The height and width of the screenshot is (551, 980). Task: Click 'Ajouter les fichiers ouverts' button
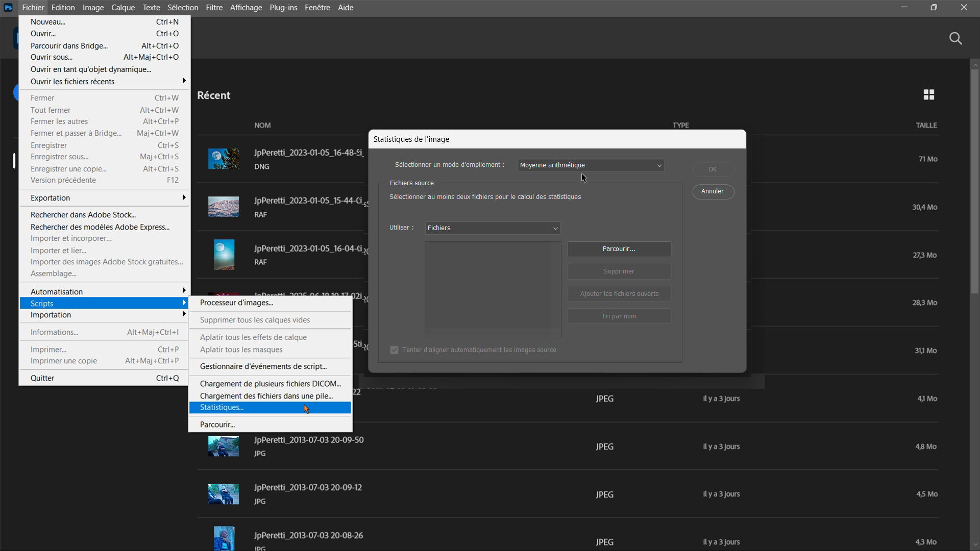(619, 294)
